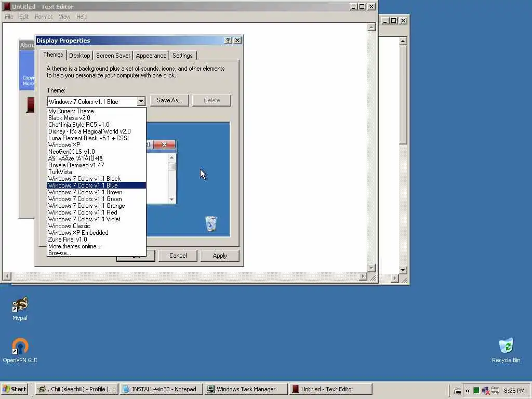
Task: Click the background window's vertical scrollbar thumb
Action: coord(403,95)
